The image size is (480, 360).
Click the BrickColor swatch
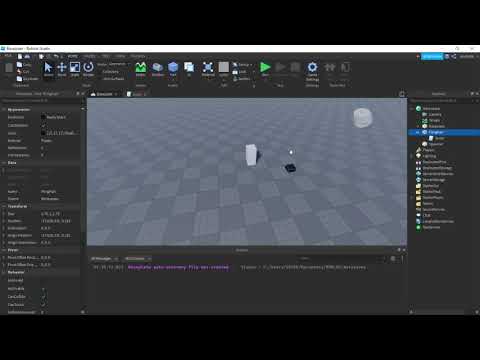point(43,117)
